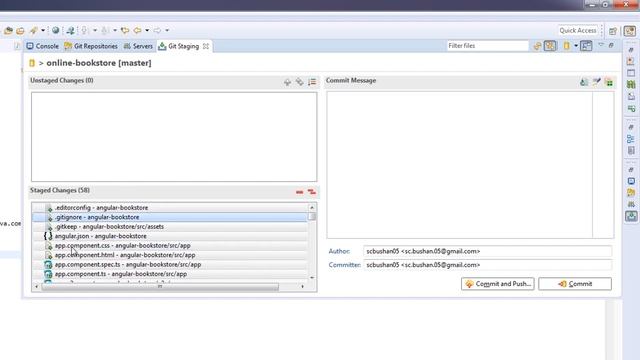The image size is (640, 360).
Task: Select app.component.css staged file
Action: (170, 246)
